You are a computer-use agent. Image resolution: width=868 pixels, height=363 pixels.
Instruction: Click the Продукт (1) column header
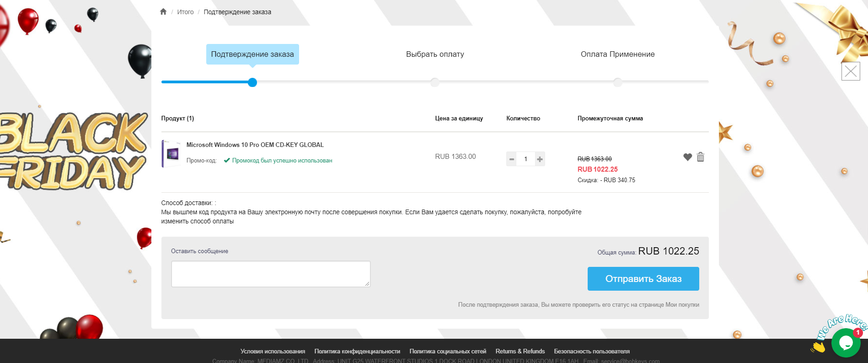click(177, 119)
